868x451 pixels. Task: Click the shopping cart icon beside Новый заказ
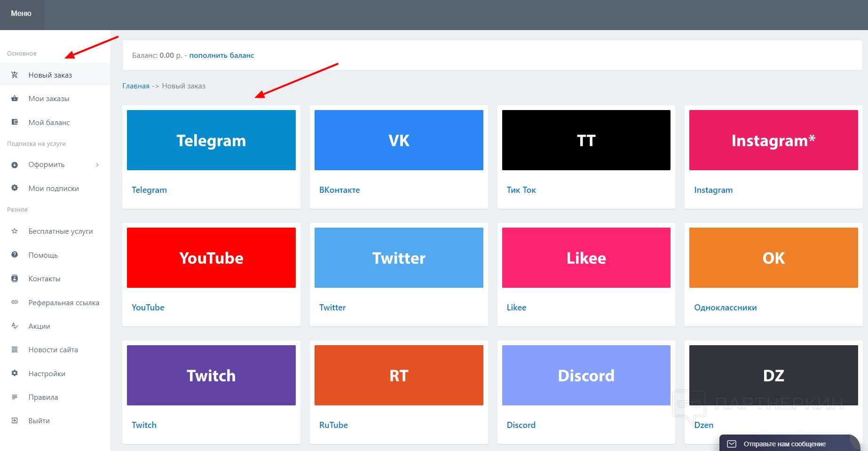15,75
